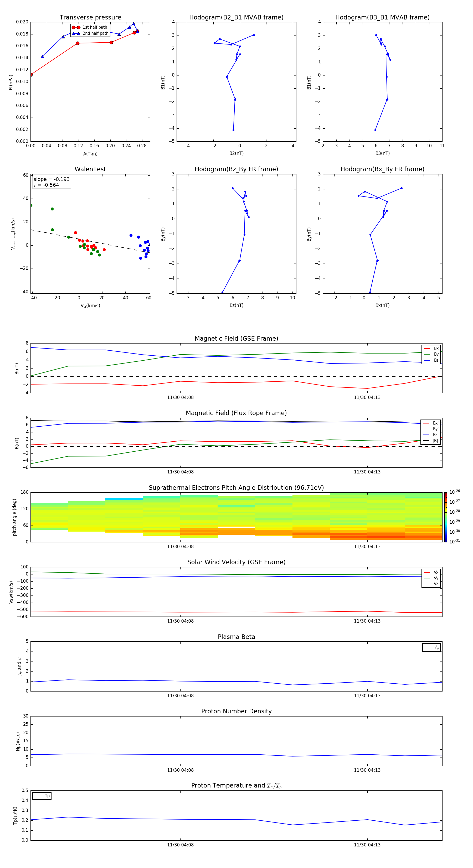Click the 'Hodogram(Bz_By FR frame)' title
This screenshot has height=868, width=473.
[x=236, y=169]
